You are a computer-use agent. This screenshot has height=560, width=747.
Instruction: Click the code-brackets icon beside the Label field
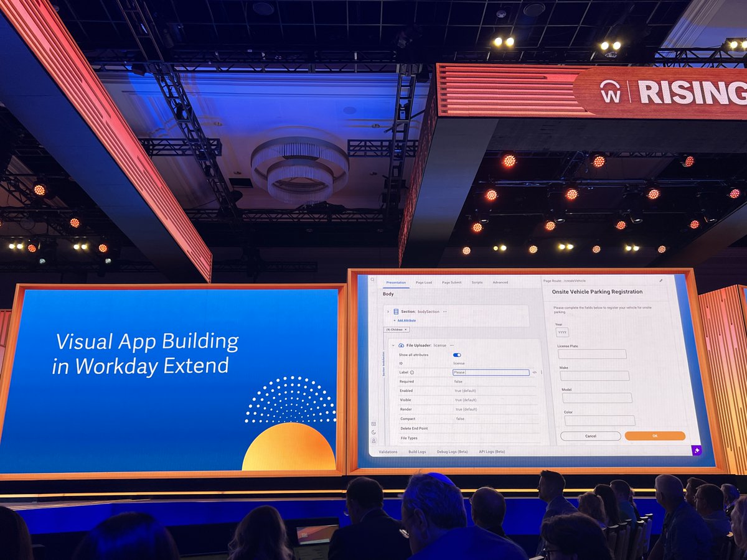pyautogui.click(x=535, y=373)
